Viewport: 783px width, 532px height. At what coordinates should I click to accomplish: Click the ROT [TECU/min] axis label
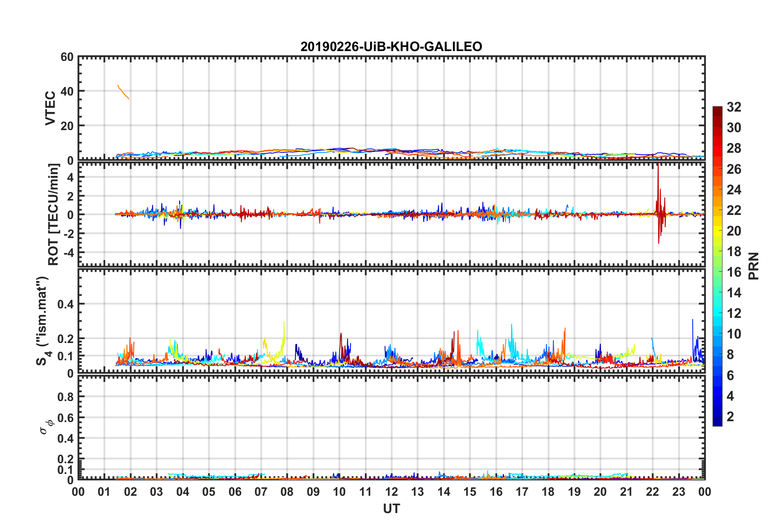tap(54, 215)
